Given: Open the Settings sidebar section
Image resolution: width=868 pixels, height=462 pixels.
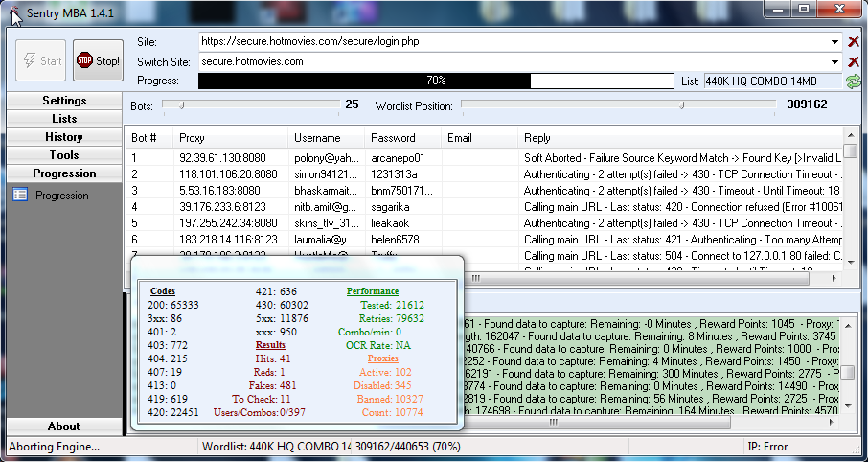Looking at the screenshot, I should click(x=64, y=101).
